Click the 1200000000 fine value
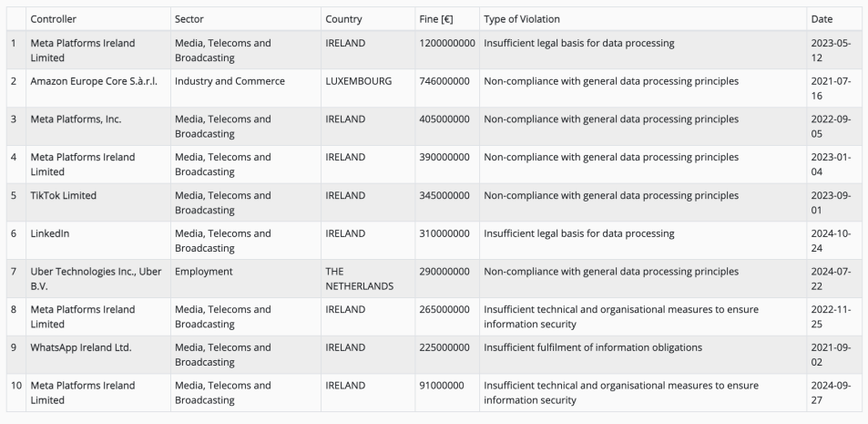The image size is (868, 424). 447,43
